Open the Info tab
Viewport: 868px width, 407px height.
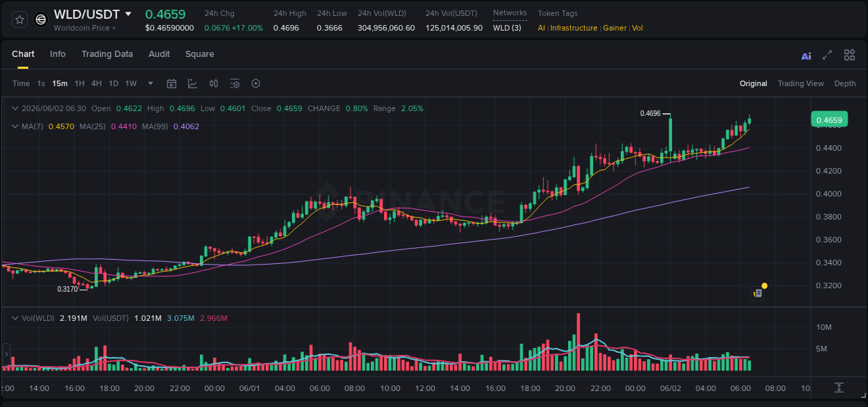[x=58, y=54]
